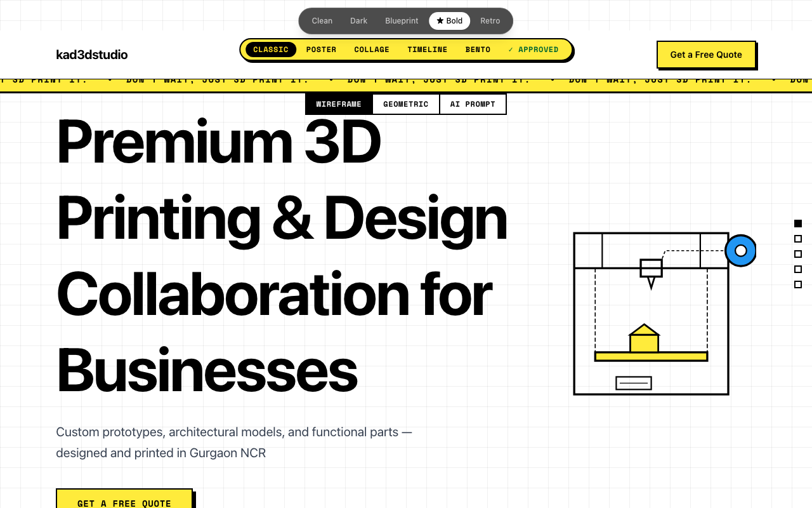The image size is (812, 508).
Task: Select the Blueprint theme option
Action: [402, 21]
